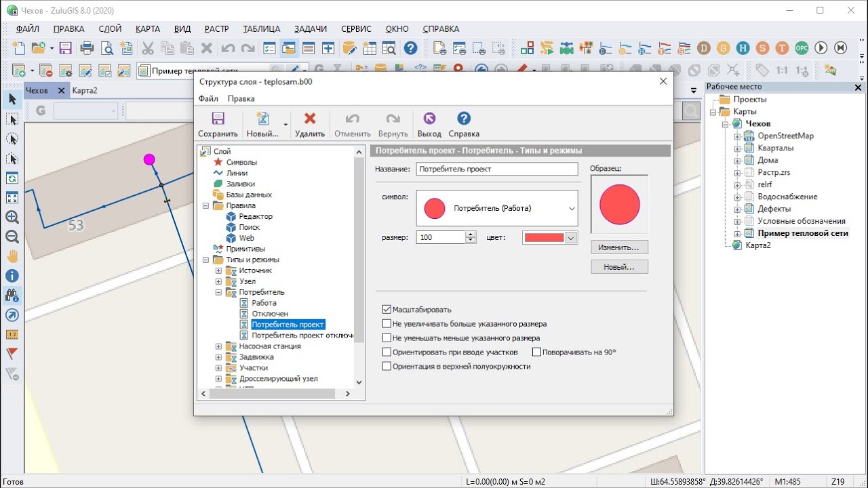Screen dimensions: 868x488
Task: Click the binoculars search tool
Action: click(x=12, y=296)
